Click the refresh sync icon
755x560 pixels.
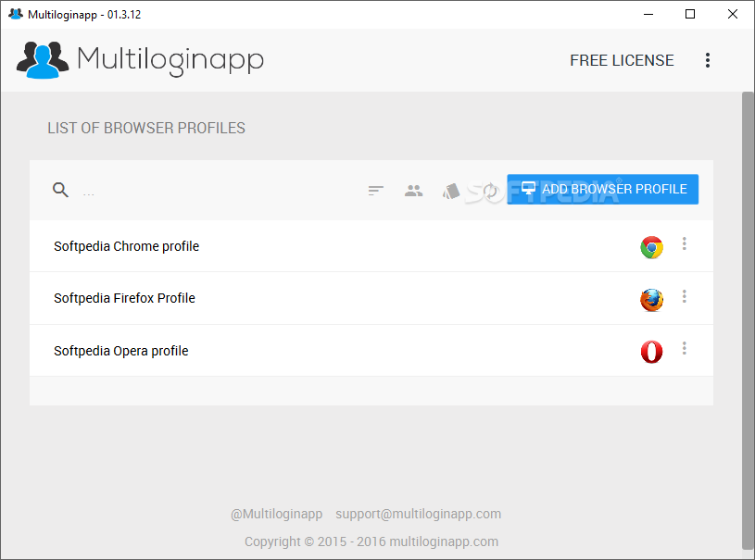point(490,191)
